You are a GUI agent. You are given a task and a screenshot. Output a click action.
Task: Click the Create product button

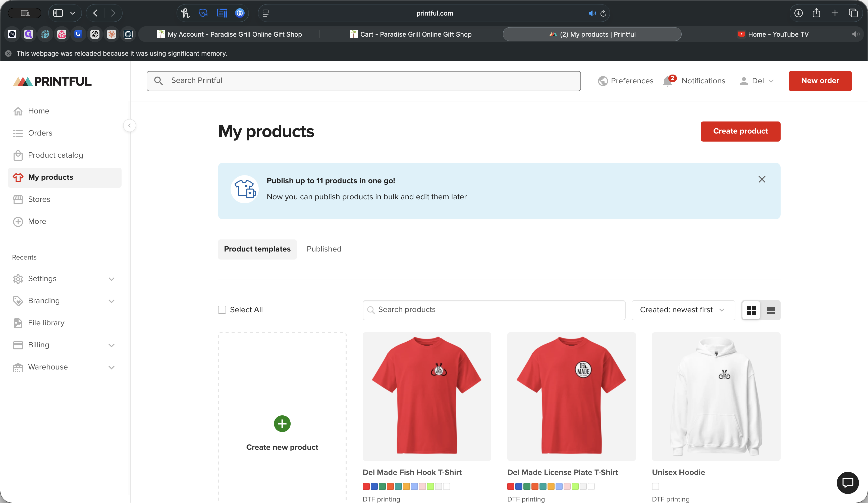[x=740, y=131]
